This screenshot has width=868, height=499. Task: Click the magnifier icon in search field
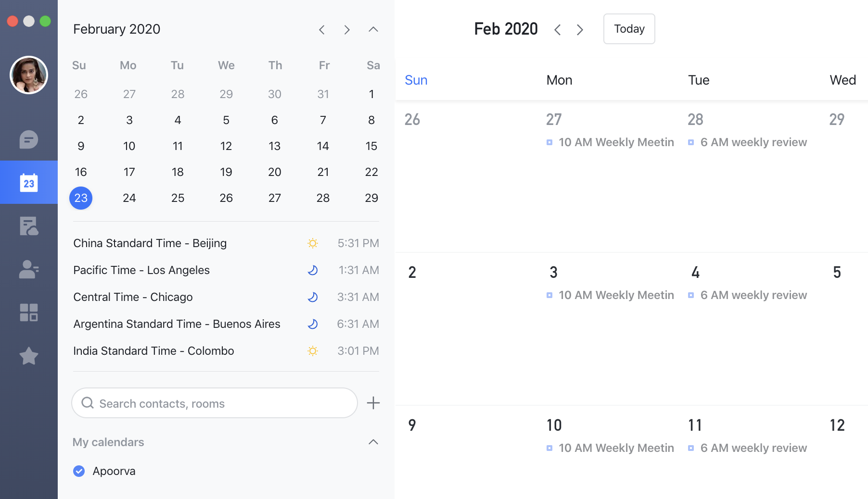click(88, 403)
